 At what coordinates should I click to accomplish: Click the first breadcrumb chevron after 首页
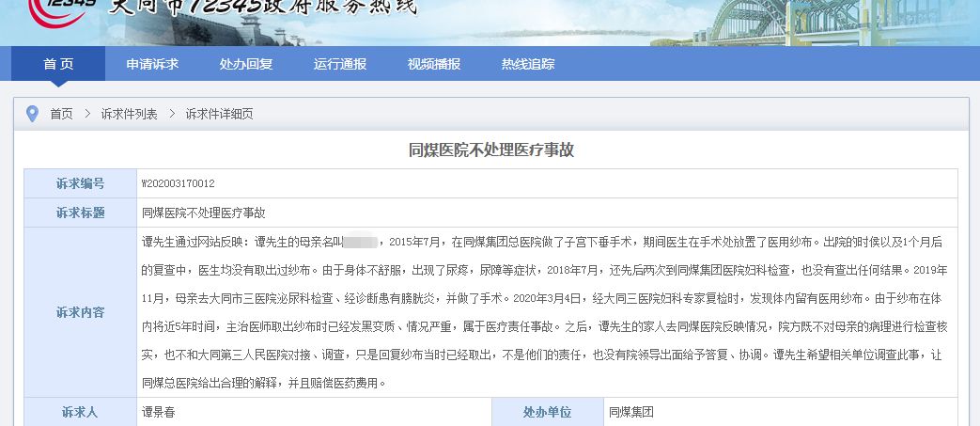pyautogui.click(x=86, y=114)
